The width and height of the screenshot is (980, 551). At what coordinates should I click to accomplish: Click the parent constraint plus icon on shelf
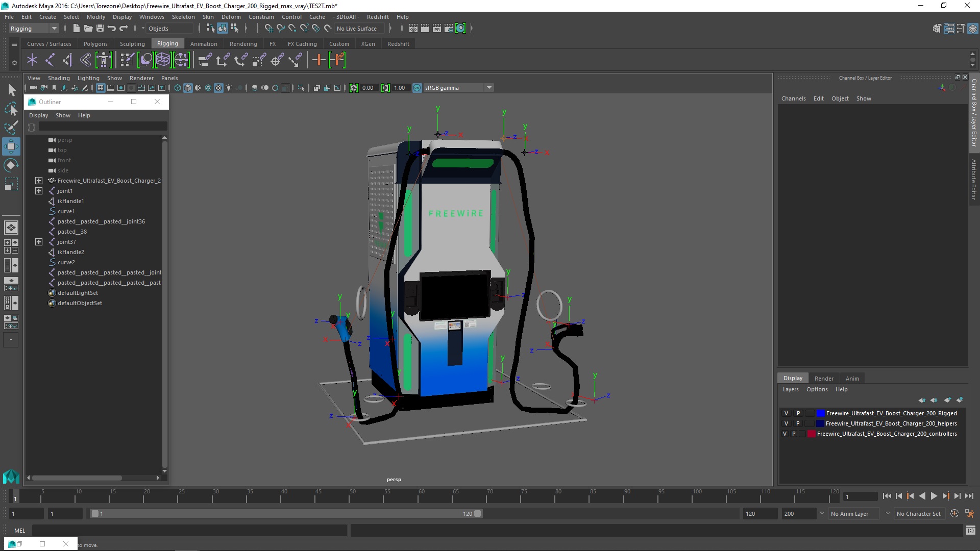pyautogui.click(x=318, y=60)
